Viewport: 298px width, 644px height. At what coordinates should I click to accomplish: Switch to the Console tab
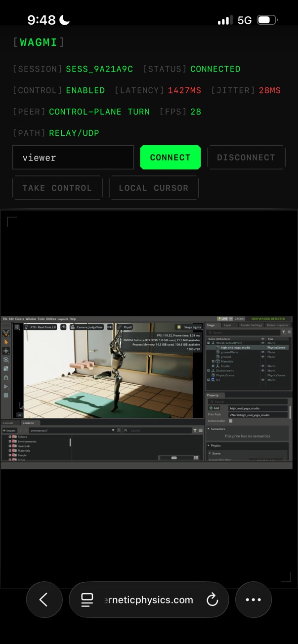point(8,423)
